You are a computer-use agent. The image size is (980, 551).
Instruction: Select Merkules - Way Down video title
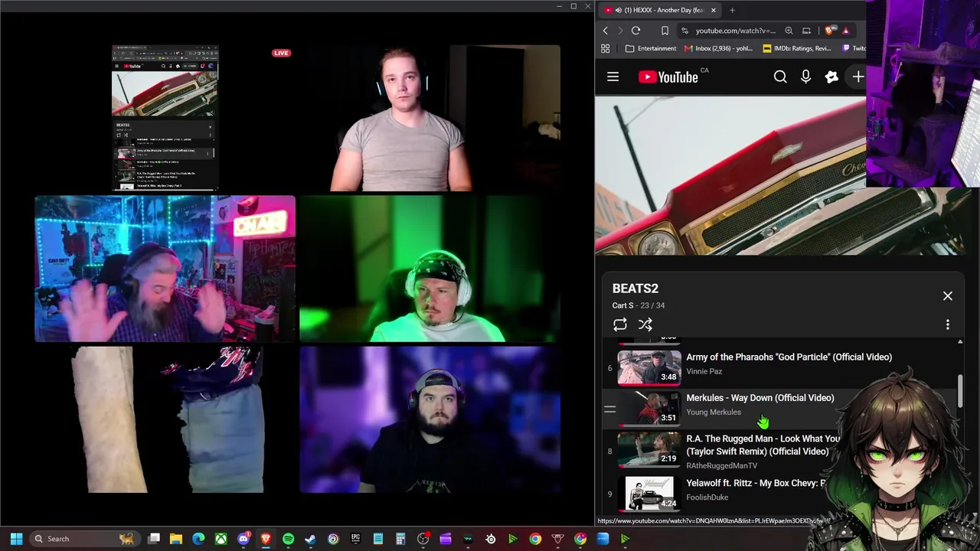pos(760,398)
